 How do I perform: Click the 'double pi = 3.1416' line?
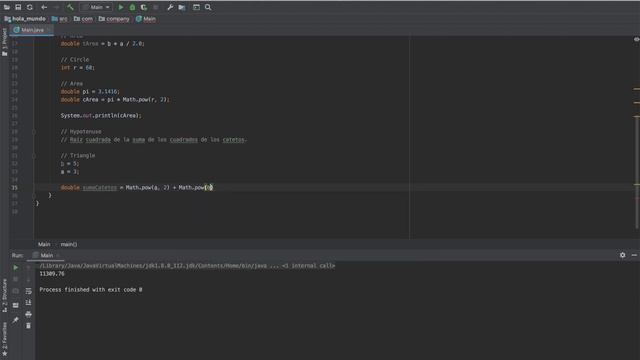pos(90,91)
